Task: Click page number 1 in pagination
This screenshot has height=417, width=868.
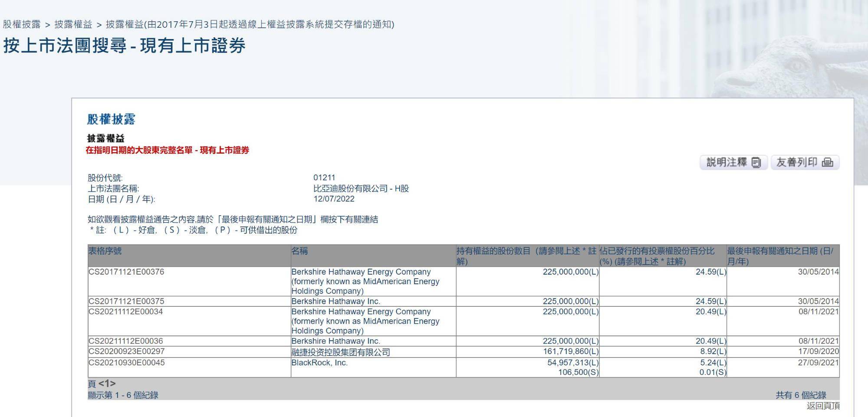Action: pyautogui.click(x=107, y=384)
